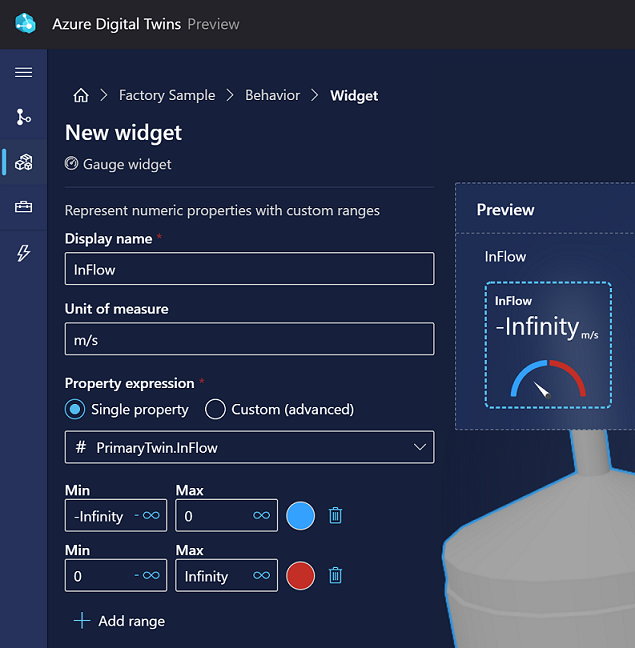Navigate to Factory Sample breadcrumb
The height and width of the screenshot is (648, 635).
coord(167,95)
